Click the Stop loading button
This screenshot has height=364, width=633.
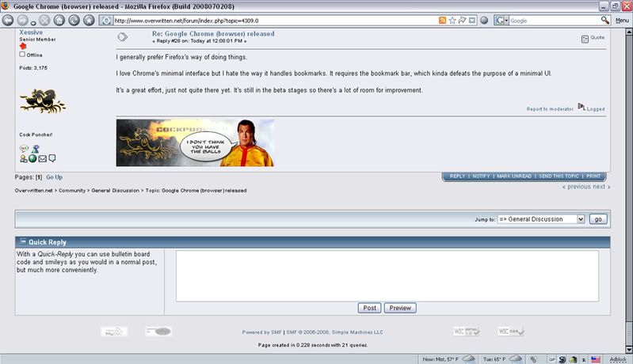click(x=44, y=20)
